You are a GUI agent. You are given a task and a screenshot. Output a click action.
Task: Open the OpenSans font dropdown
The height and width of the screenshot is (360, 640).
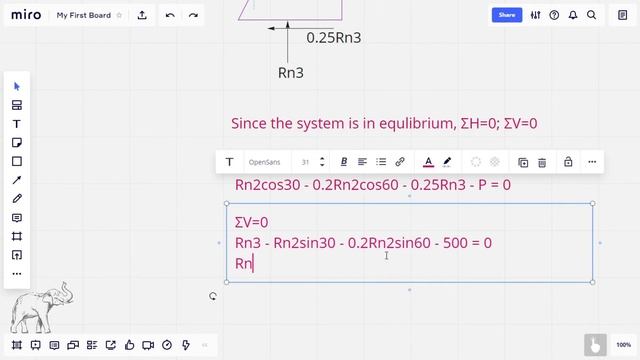(264, 162)
